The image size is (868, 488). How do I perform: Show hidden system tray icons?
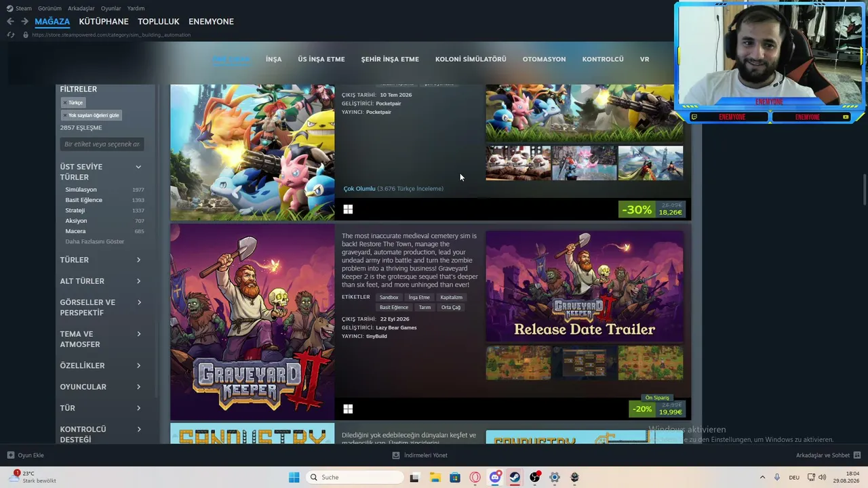tap(762, 477)
